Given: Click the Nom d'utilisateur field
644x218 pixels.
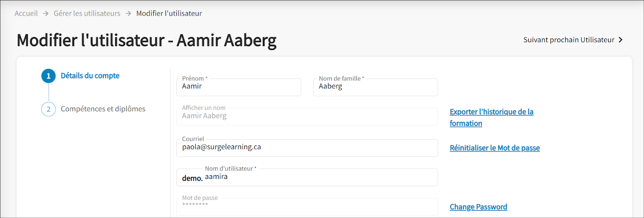Looking at the screenshot, I should coord(318,177).
